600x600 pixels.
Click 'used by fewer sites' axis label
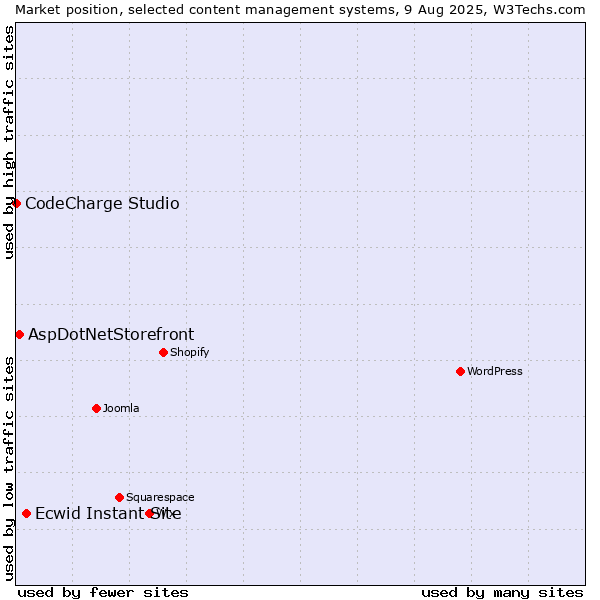[103, 593]
